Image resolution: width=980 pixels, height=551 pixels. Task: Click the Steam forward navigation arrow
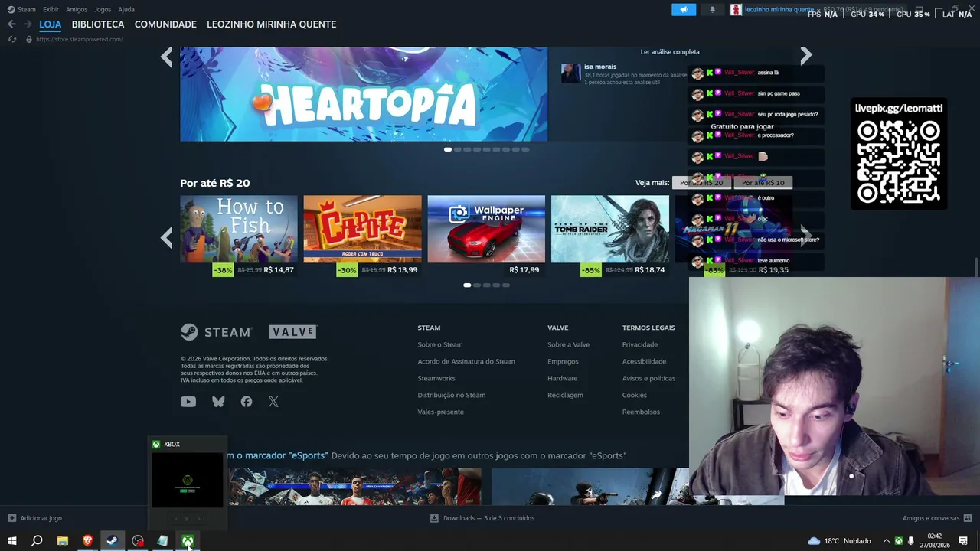tap(27, 24)
